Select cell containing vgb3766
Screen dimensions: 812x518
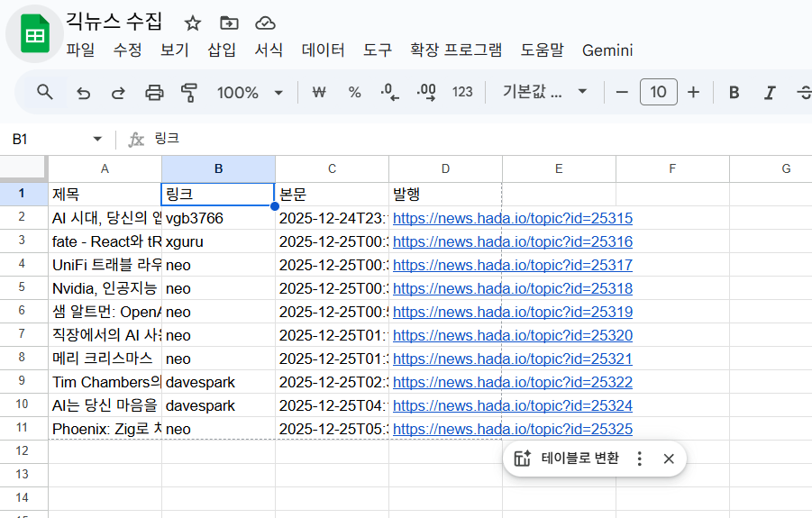coord(218,218)
